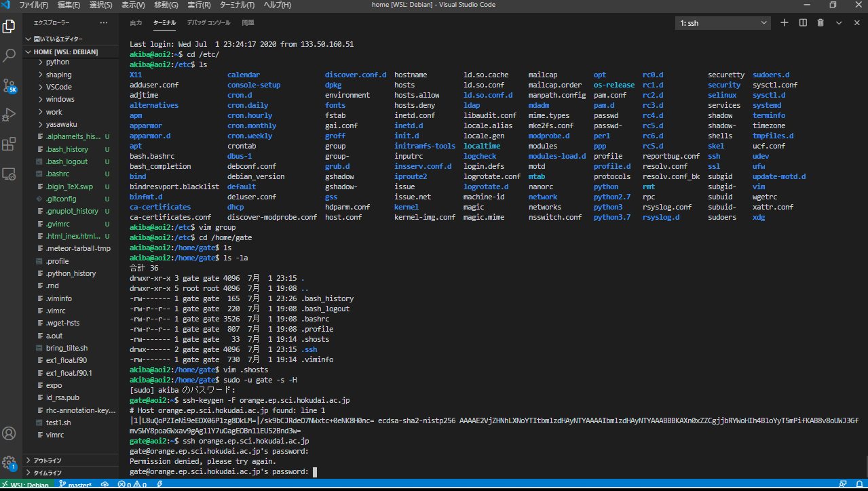Open the Run and Debug icon
868x491 pixels.
click(x=10, y=115)
